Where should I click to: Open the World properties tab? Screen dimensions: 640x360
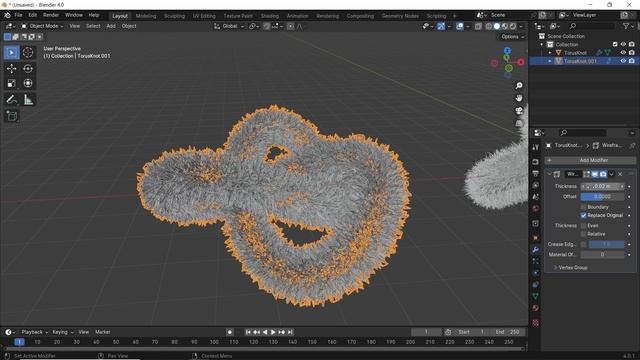(536, 208)
